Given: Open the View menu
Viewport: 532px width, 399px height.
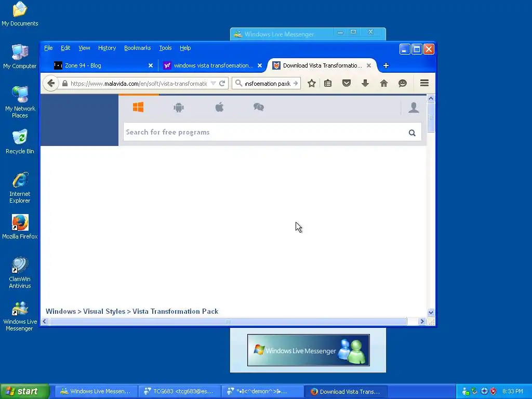Looking at the screenshot, I should point(84,48).
